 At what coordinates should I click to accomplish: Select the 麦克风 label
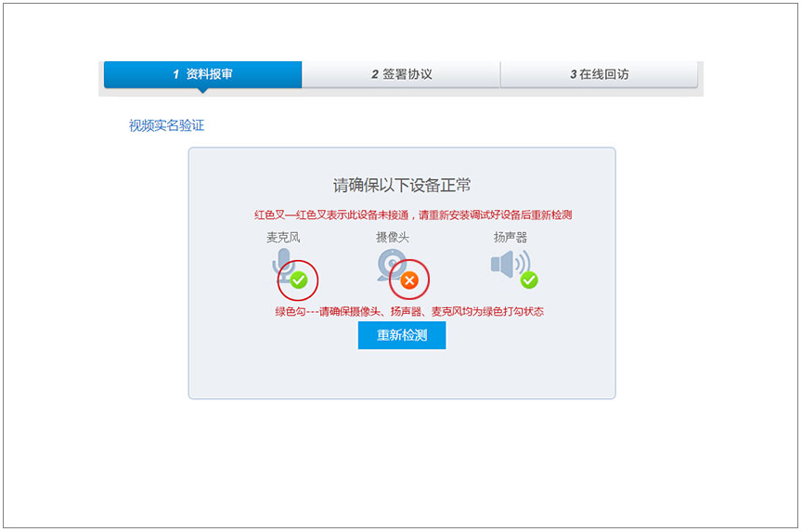click(x=283, y=238)
